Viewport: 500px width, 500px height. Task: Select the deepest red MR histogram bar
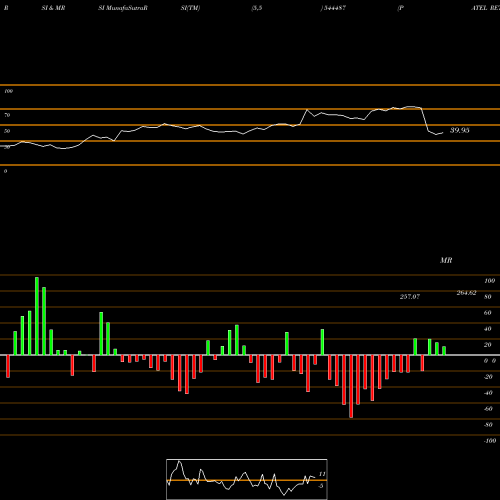351,386
